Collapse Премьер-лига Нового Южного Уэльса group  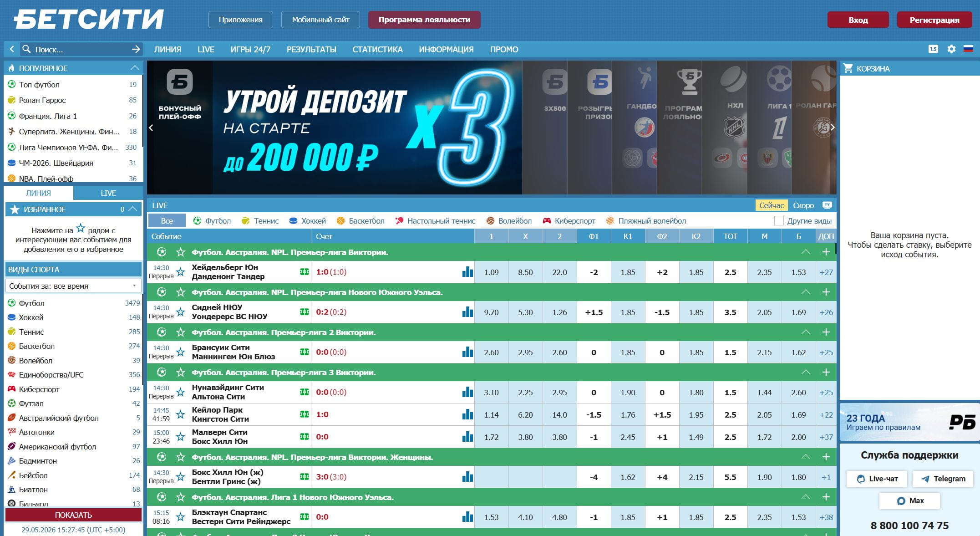pyautogui.click(x=806, y=292)
